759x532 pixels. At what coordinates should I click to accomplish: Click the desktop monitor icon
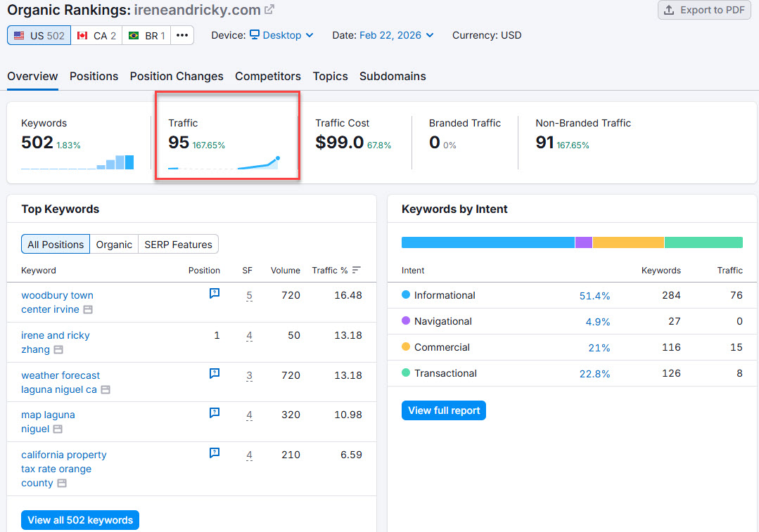(x=255, y=35)
